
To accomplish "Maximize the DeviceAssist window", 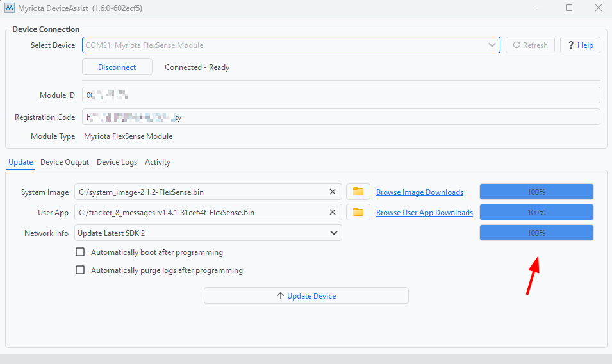I will click(569, 8).
